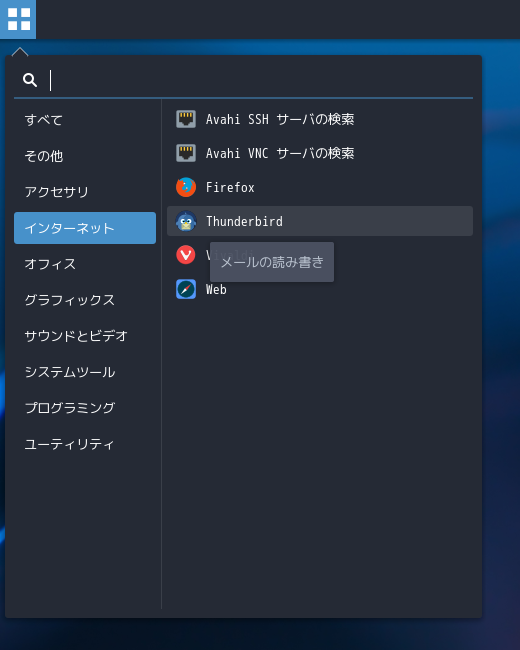Click the Vivaldi icon
This screenshot has height=650, width=520.
click(x=186, y=255)
